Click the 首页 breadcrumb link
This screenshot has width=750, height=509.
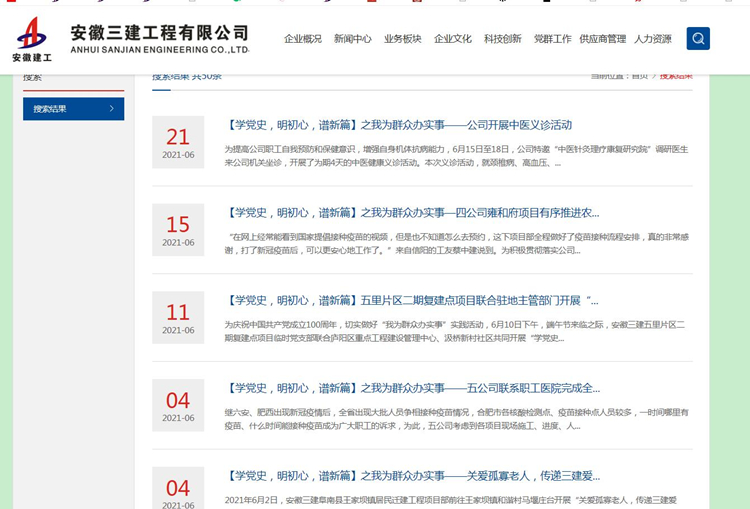[639, 76]
